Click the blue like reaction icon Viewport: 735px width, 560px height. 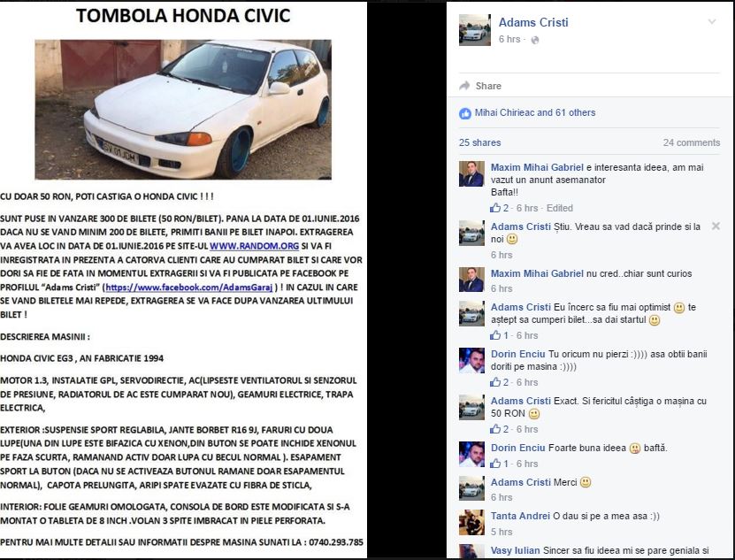465,113
